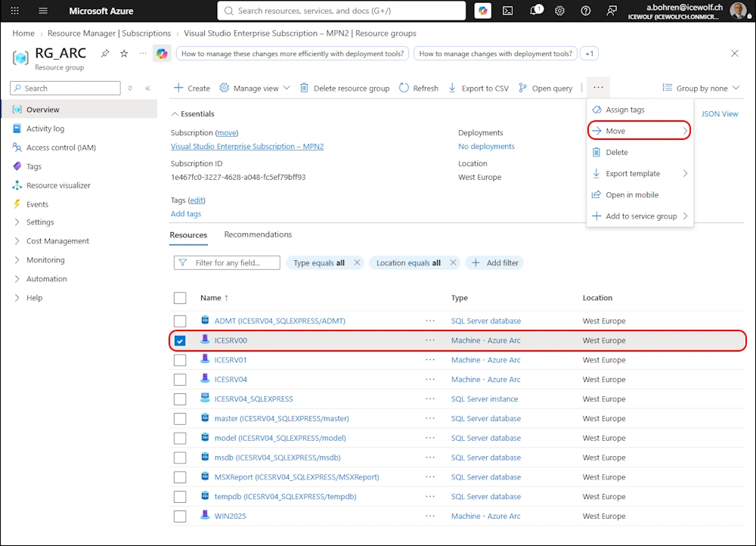This screenshot has width=756, height=546.
Task: Pin RG_ARC to dashboard
Action: coord(105,54)
